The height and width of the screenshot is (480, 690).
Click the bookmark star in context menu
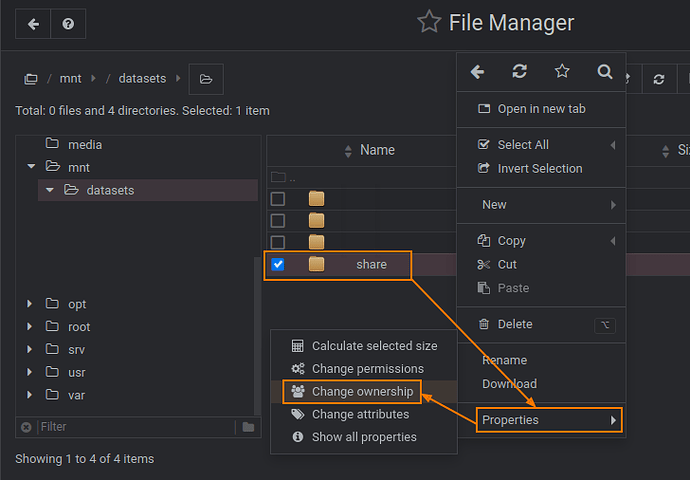point(562,72)
